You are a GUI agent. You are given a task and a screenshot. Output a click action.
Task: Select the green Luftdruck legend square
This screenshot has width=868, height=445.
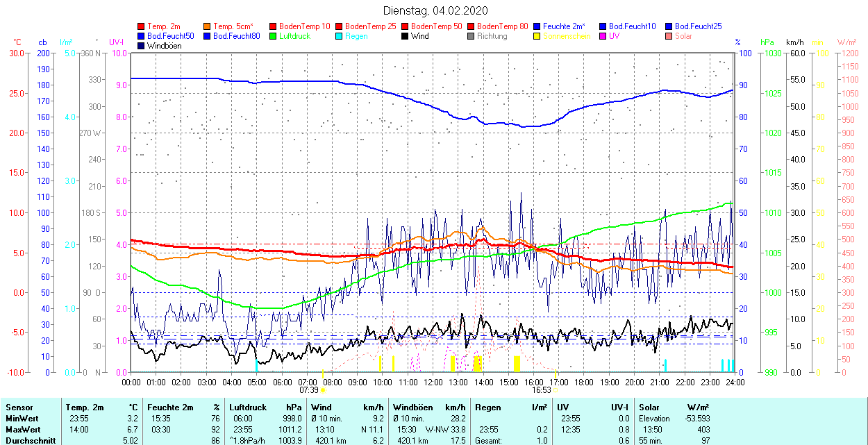tap(274, 36)
